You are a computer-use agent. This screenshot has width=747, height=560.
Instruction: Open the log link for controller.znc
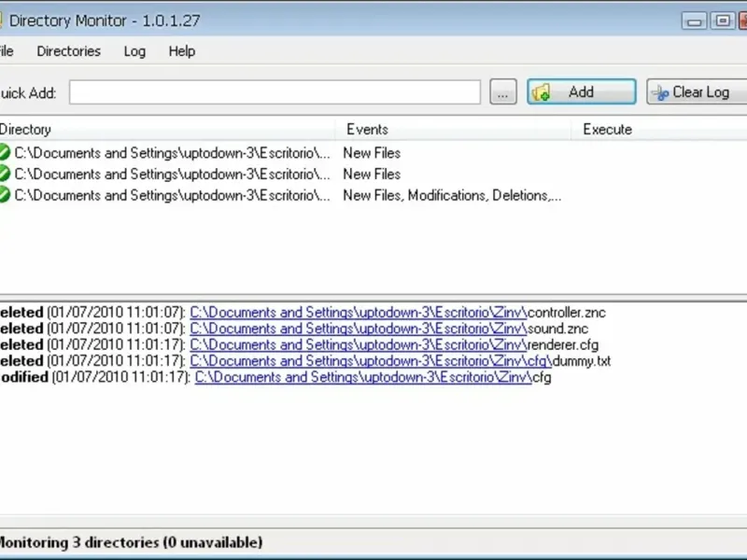pos(359,313)
